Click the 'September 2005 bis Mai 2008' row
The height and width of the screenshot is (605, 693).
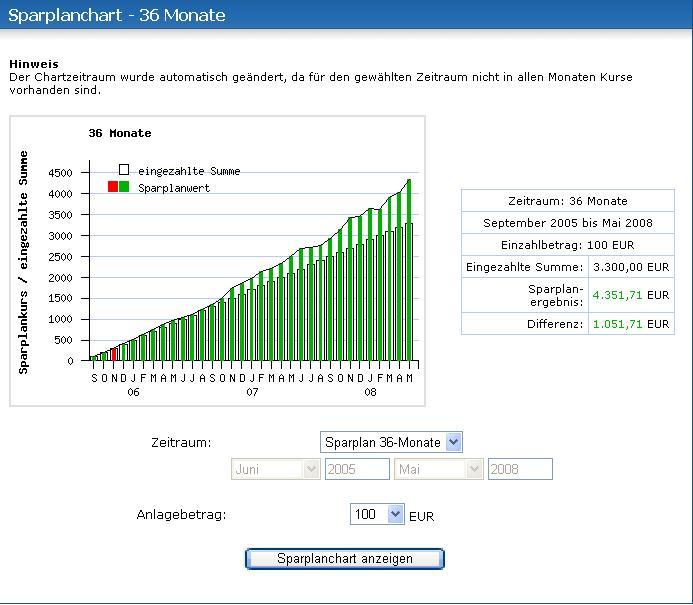click(x=568, y=223)
